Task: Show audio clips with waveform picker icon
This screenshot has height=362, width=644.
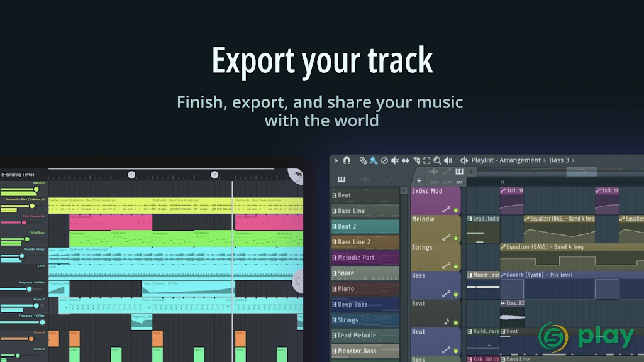Action: [x=365, y=179]
